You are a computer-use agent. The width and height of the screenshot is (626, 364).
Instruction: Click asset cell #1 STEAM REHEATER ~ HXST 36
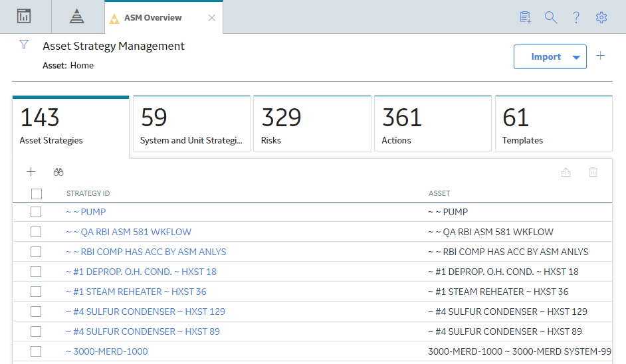498,292
